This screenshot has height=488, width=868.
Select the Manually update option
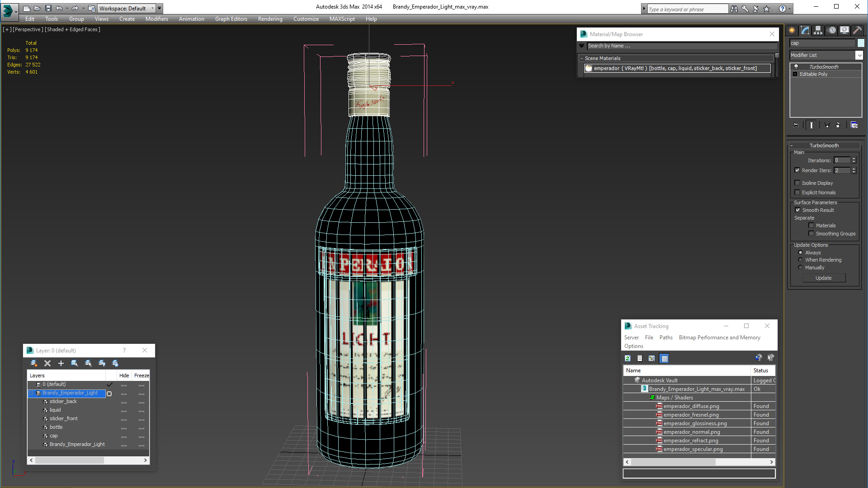[x=801, y=267]
